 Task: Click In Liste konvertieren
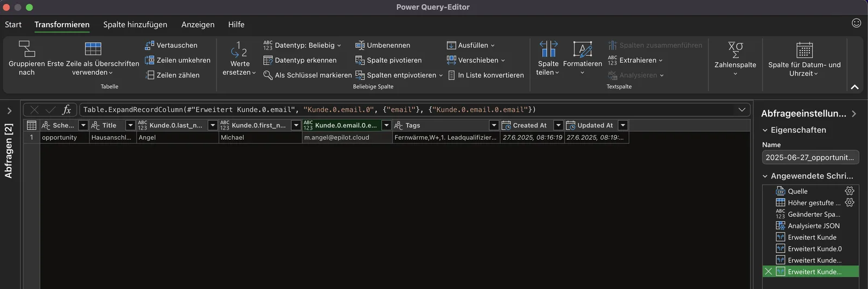[x=486, y=75]
